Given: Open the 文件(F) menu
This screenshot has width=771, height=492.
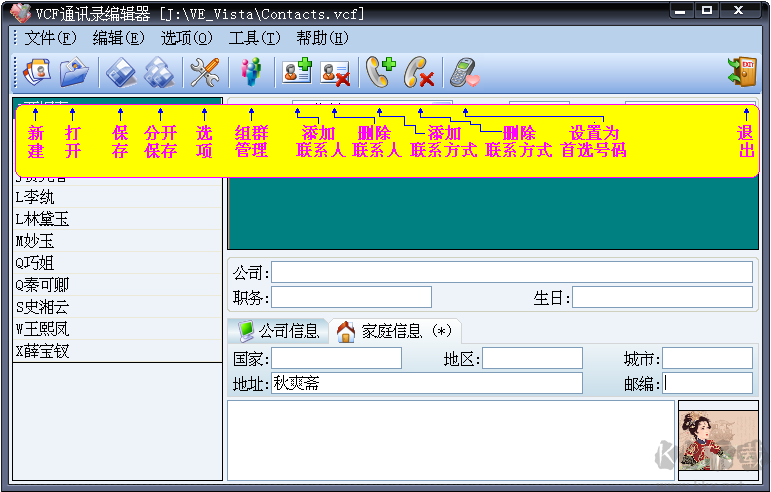Looking at the screenshot, I should (x=51, y=38).
